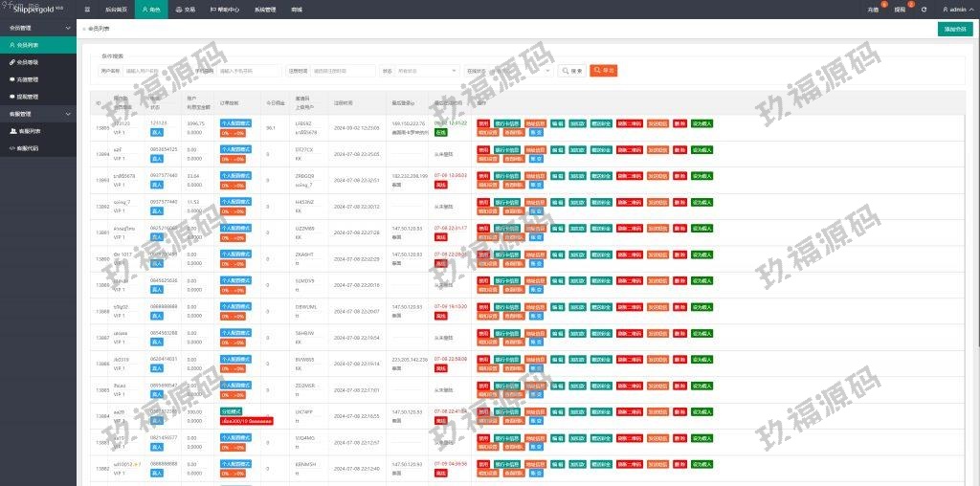Toggle 真人 status tag for user 13894
The height and width of the screenshot is (486, 980).
pos(157,158)
